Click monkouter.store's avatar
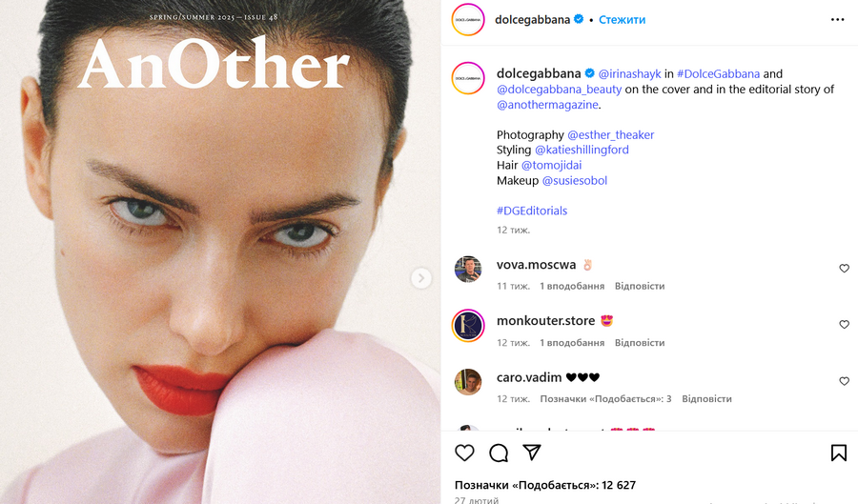858x504 pixels. (468, 325)
